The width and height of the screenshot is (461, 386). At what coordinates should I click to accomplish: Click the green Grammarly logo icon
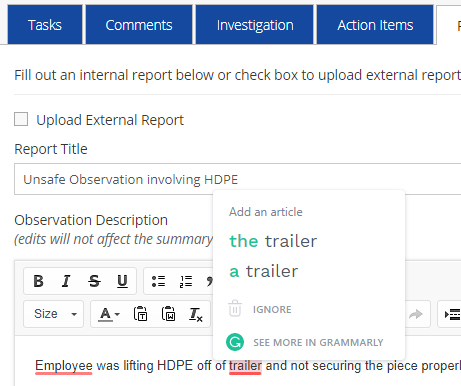tap(235, 342)
